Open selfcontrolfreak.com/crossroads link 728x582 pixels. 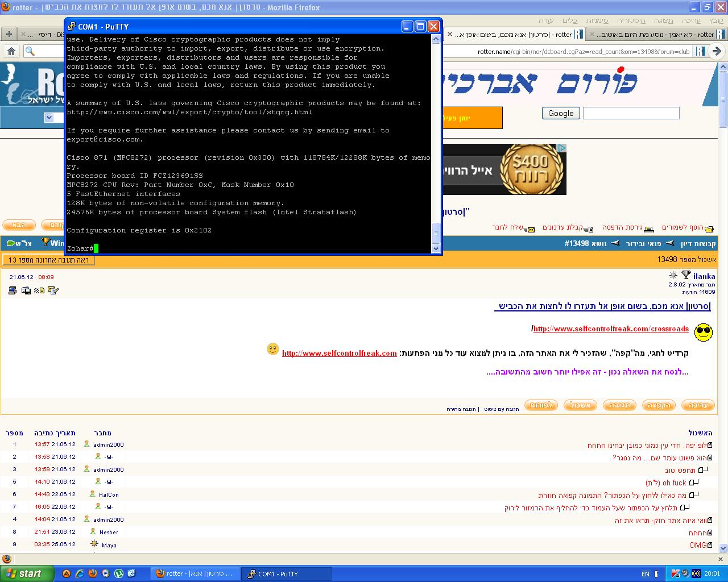pos(611,329)
